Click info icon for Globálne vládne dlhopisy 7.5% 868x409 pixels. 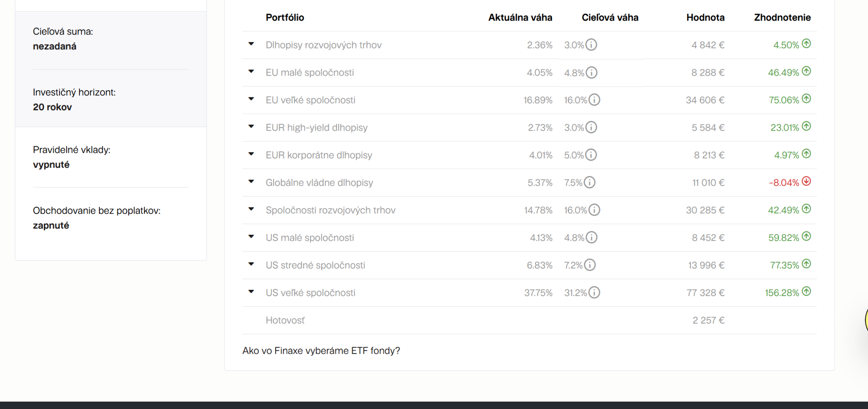coord(589,182)
